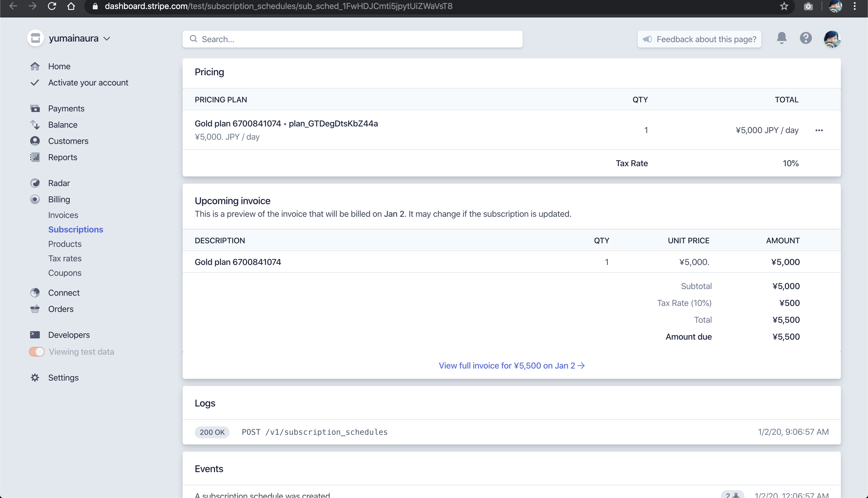Open Payments from the sidebar icon

pos(35,108)
